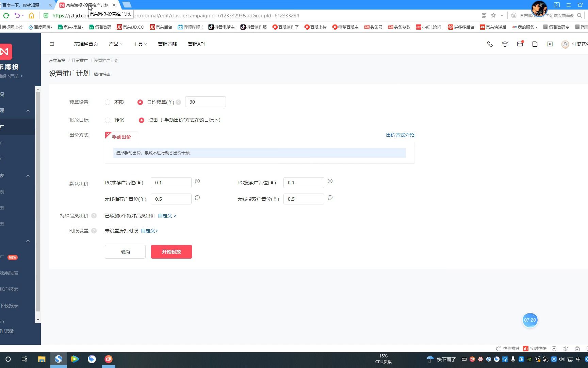This screenshot has height=368, width=588.
Task: Click help icon beside 日均预算
Action: (x=178, y=102)
